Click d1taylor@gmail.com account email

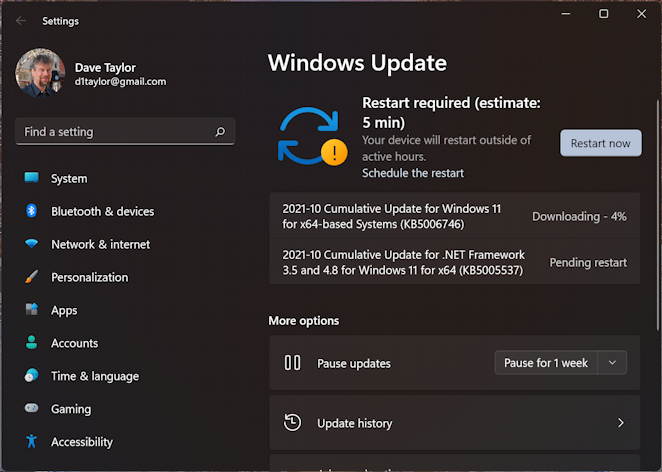click(x=120, y=81)
